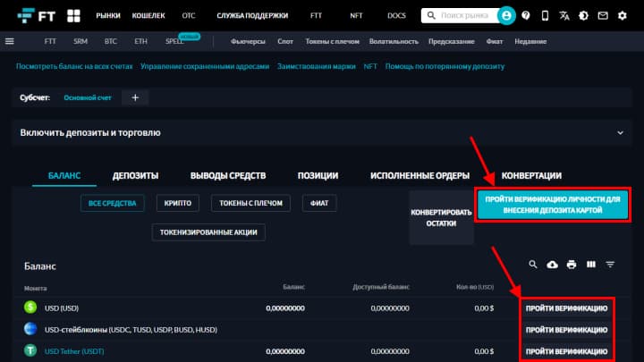Select the 'Крипто' filter button
The width and height of the screenshot is (644, 362).
[x=178, y=204]
